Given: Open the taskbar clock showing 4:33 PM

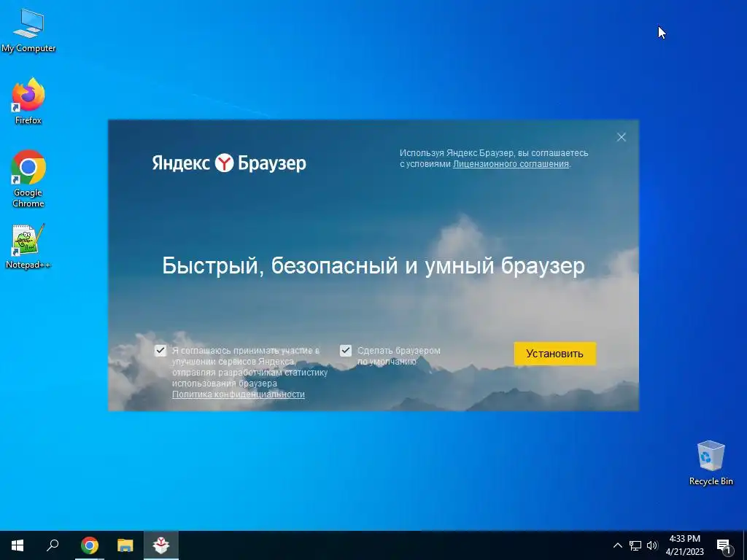Looking at the screenshot, I should click(684, 545).
